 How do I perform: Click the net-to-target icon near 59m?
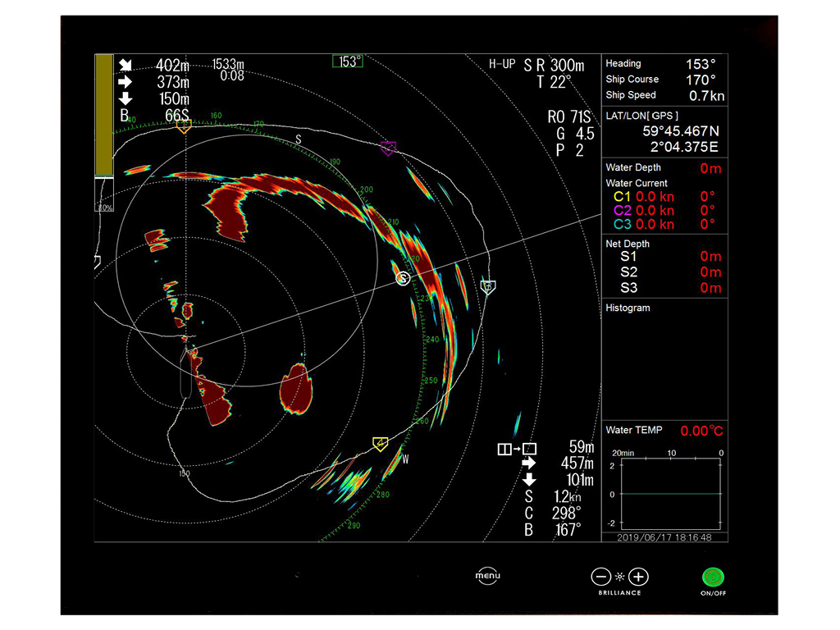point(517,449)
